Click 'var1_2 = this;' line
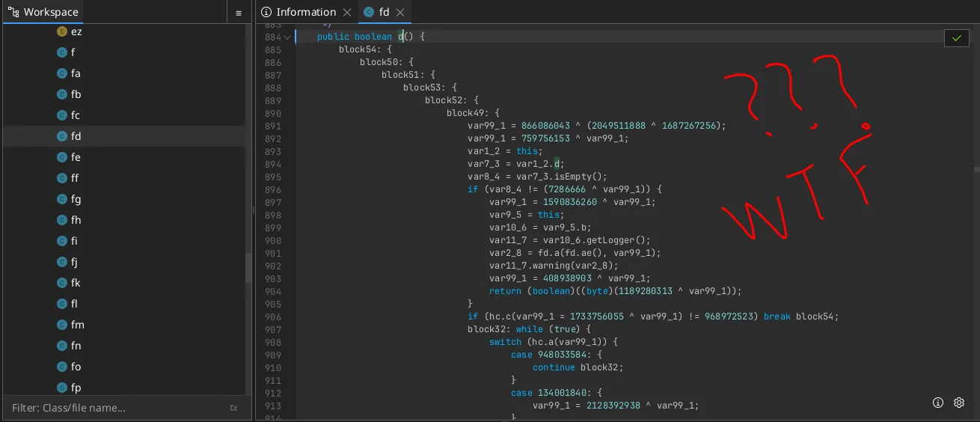The width and height of the screenshot is (980, 422). click(x=506, y=151)
